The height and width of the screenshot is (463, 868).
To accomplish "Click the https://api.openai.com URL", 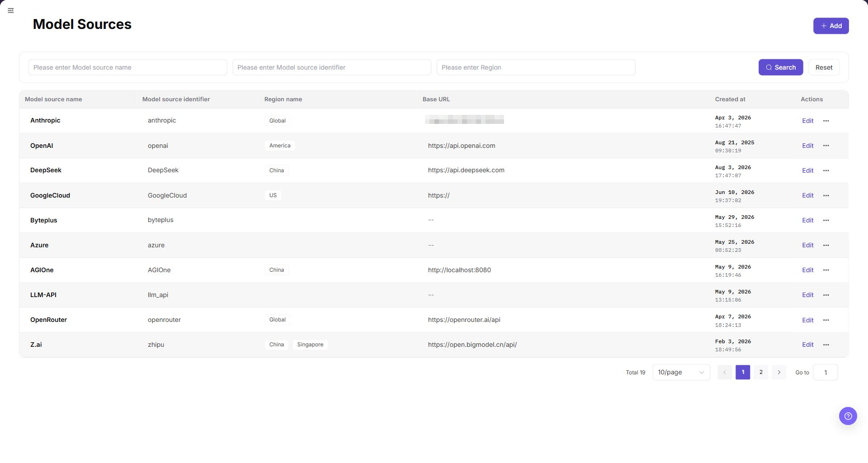I will pyautogui.click(x=462, y=146).
